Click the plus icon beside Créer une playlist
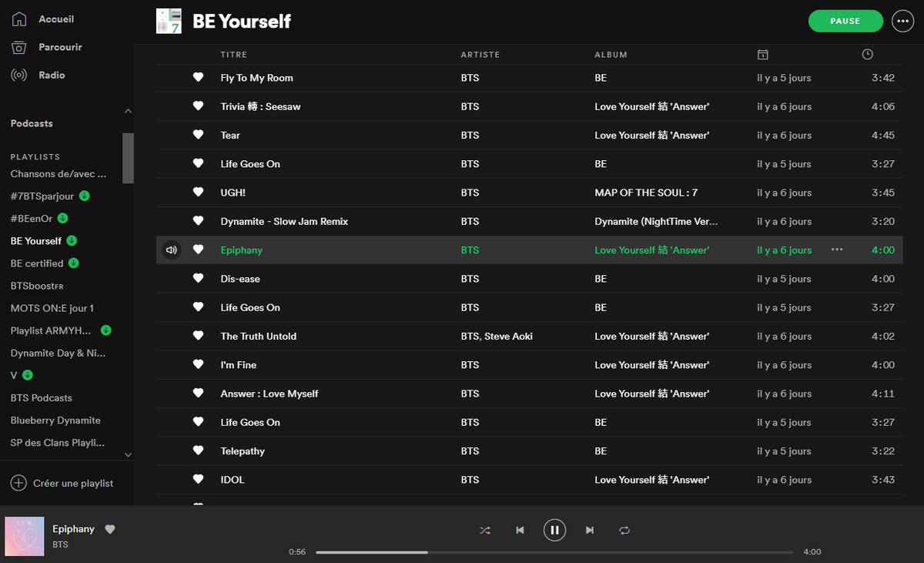 coord(18,483)
